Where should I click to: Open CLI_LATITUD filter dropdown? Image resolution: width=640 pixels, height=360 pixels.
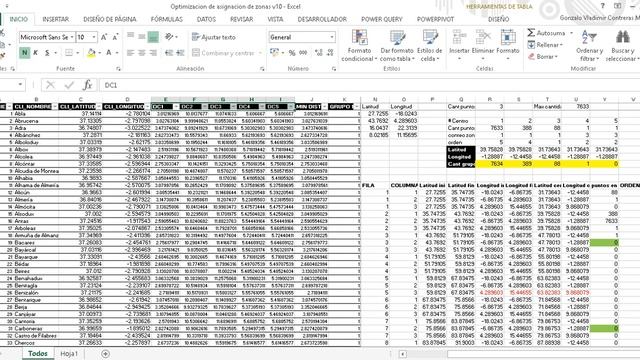(99, 107)
